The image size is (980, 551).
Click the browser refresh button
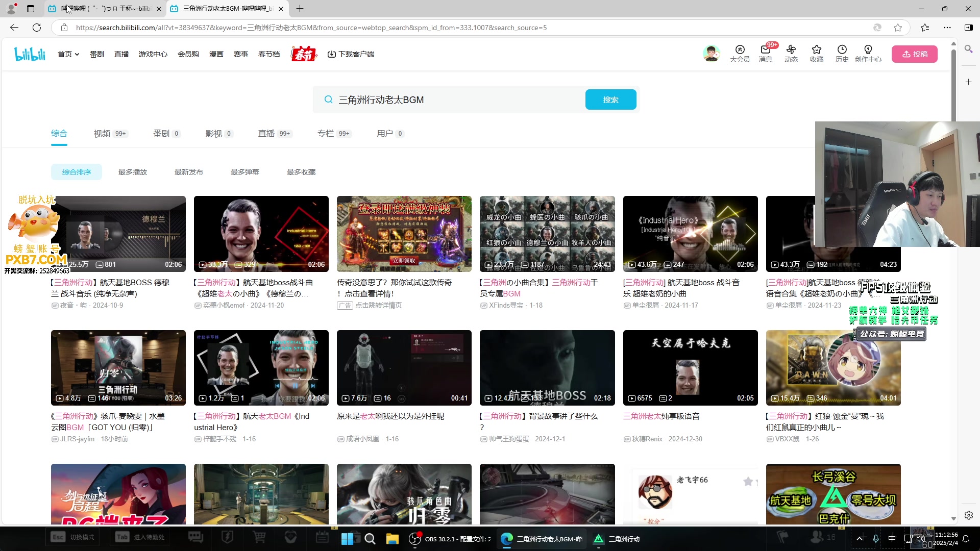[37, 28]
